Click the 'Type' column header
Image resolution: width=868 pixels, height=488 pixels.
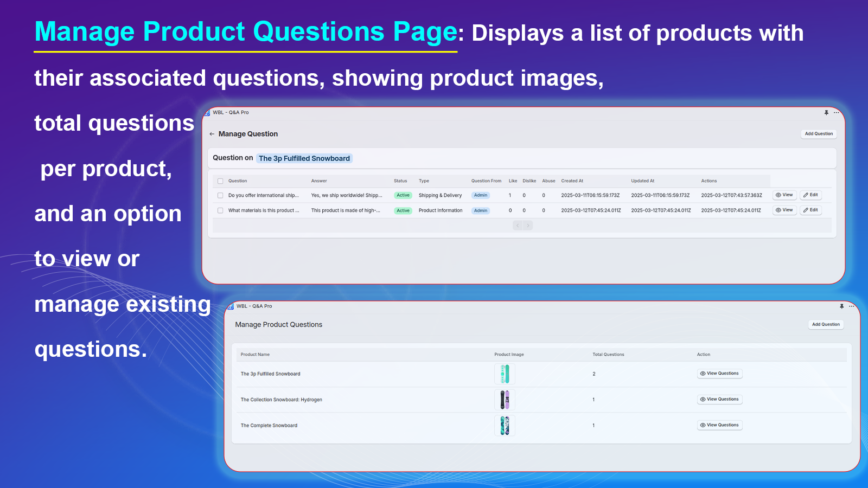(x=424, y=181)
